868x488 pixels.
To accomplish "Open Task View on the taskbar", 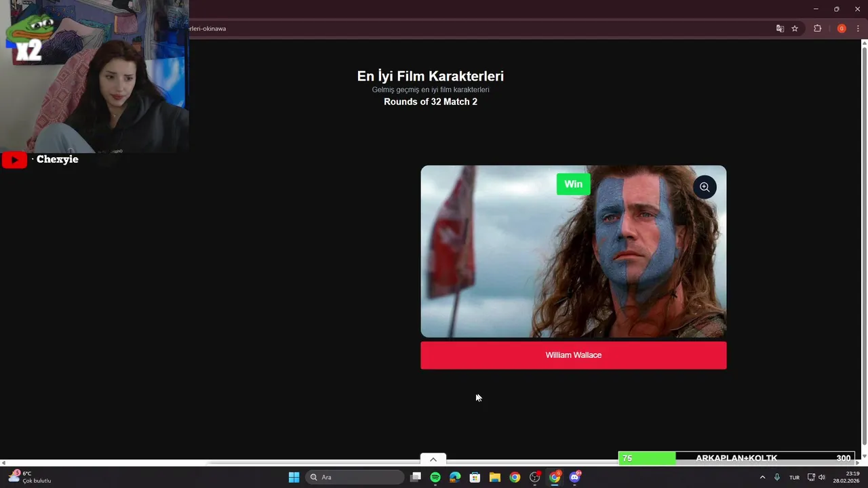I will click(x=416, y=477).
